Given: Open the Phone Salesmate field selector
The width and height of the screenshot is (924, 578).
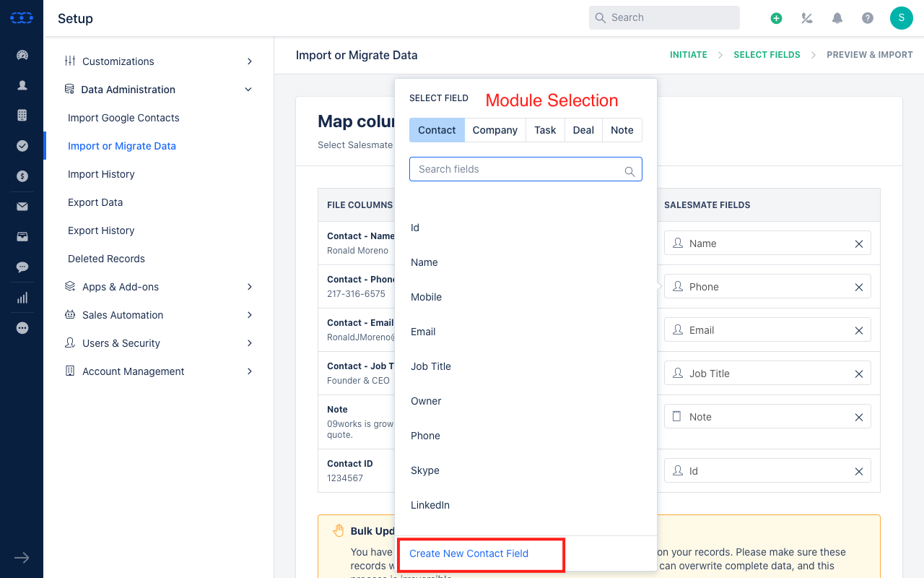Looking at the screenshot, I should pos(767,287).
